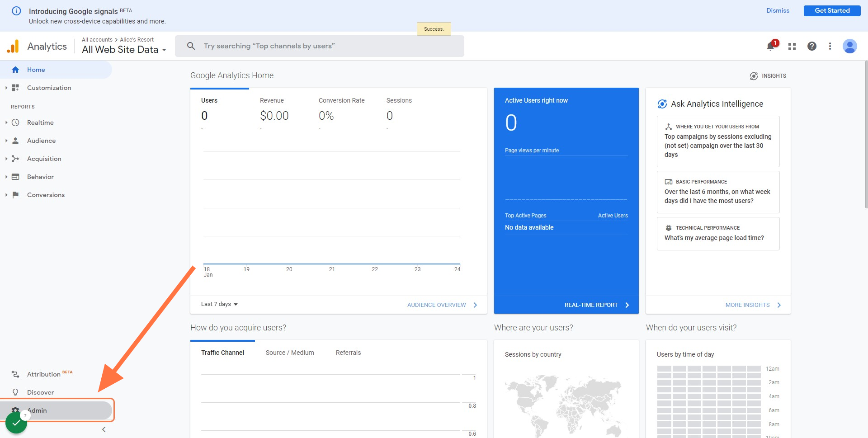Viewport: 868px width, 438px height.
Task: Open the notifications bell
Action: (771, 46)
